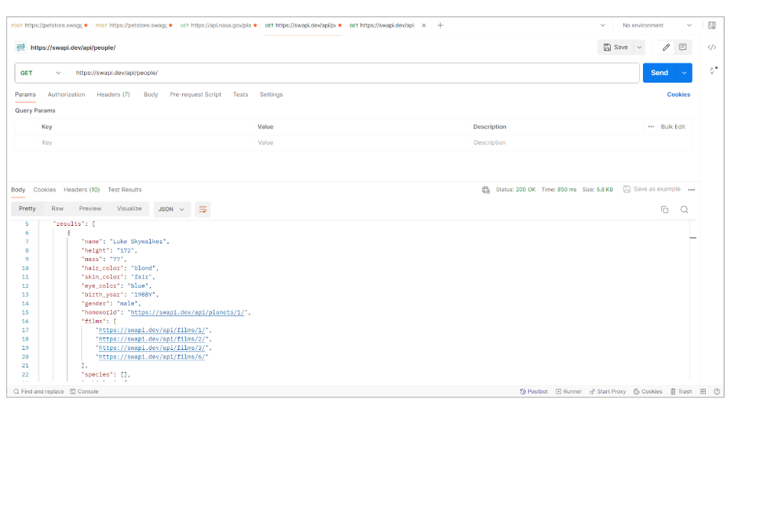Open the environment quick look icon
This screenshot has width=770, height=532.
click(x=712, y=25)
